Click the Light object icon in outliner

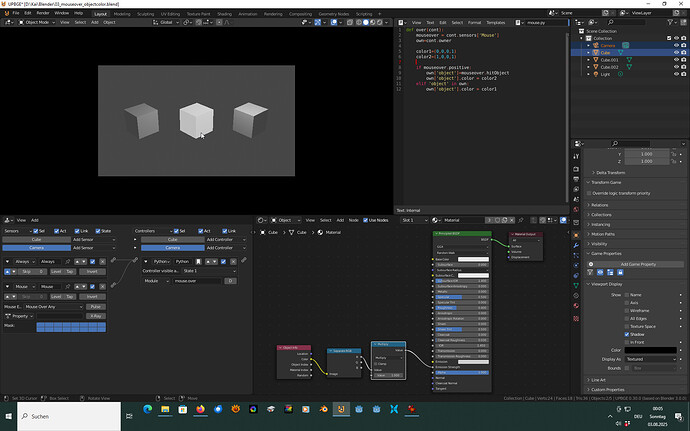click(x=596, y=74)
